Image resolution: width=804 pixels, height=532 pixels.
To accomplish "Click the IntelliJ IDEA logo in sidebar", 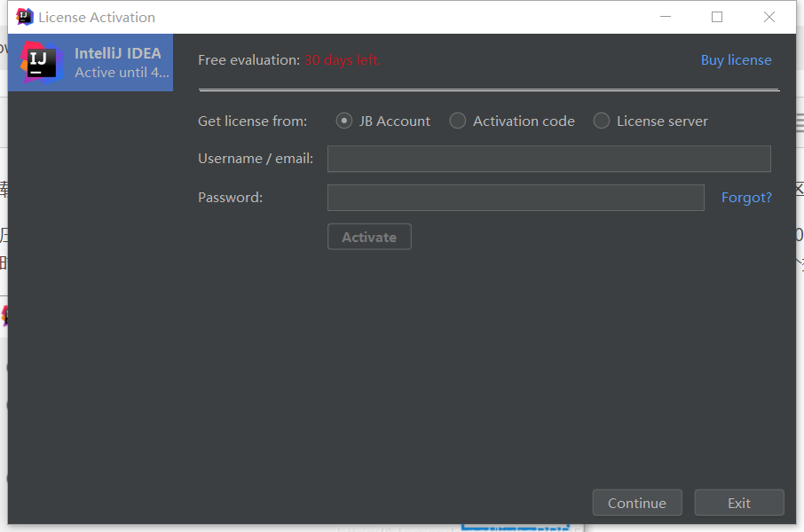I will point(42,63).
